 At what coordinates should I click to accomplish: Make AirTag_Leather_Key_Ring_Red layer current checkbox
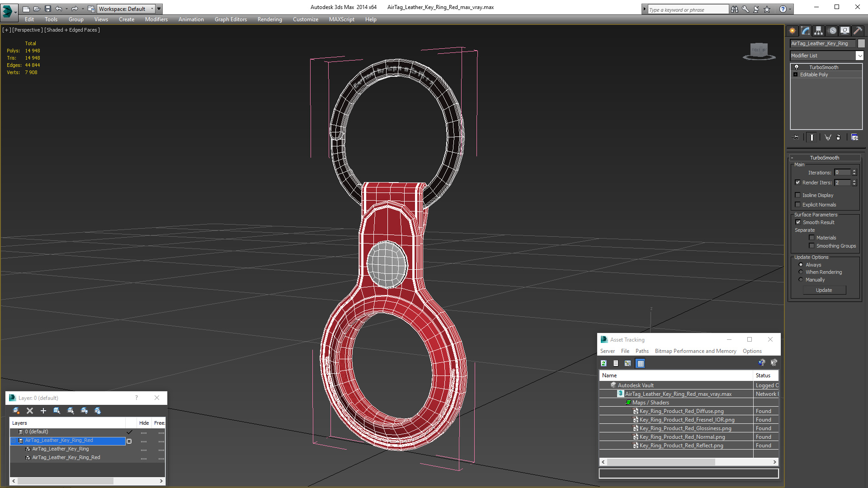pyautogui.click(x=129, y=441)
